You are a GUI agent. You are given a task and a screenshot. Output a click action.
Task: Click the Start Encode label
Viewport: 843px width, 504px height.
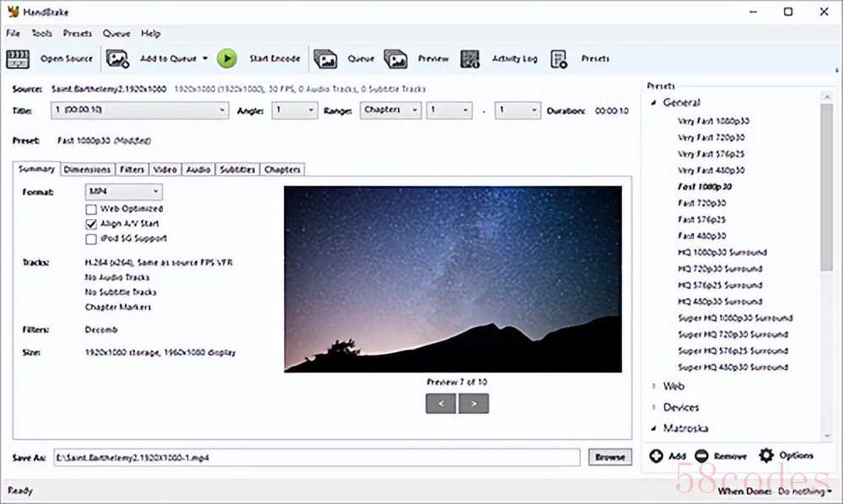(275, 58)
